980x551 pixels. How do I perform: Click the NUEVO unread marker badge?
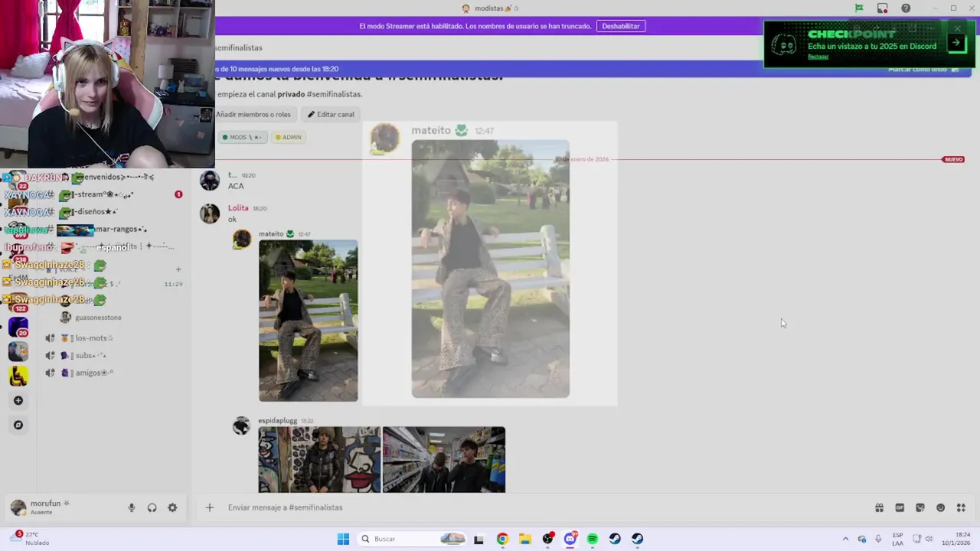(x=953, y=159)
